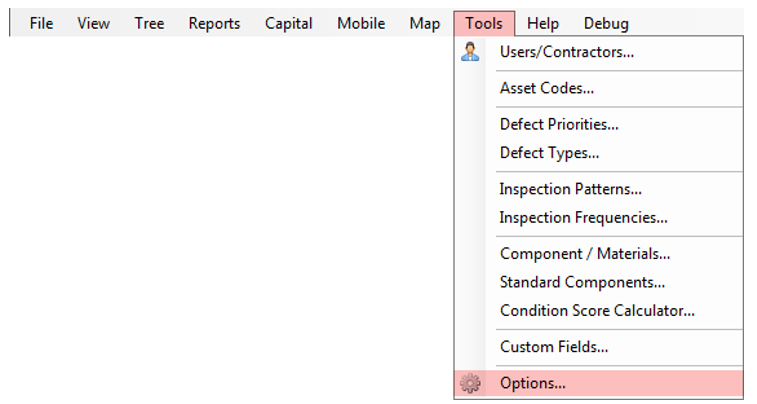The image size is (757, 404).
Task: Choose Defect Priorities menu entry
Action: click(x=559, y=125)
